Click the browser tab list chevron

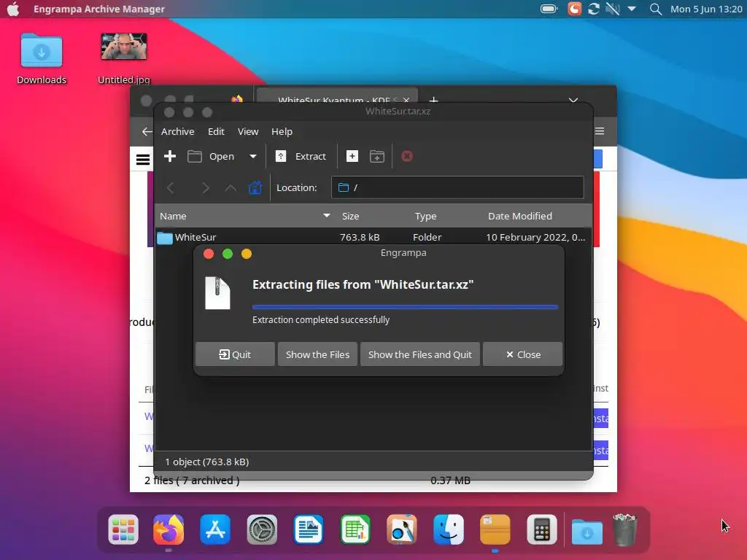pyautogui.click(x=573, y=99)
